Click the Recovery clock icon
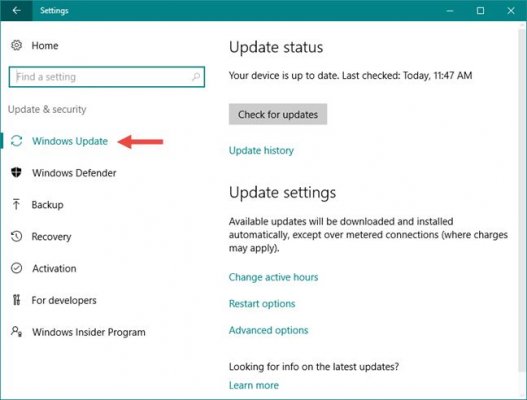527x400 pixels. point(16,236)
